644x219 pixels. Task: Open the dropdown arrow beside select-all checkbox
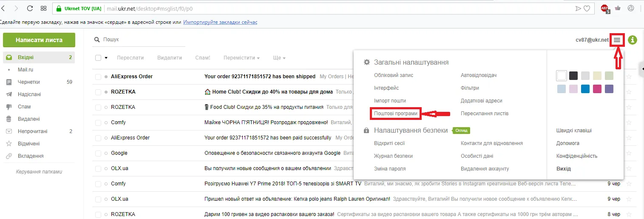pos(106,58)
